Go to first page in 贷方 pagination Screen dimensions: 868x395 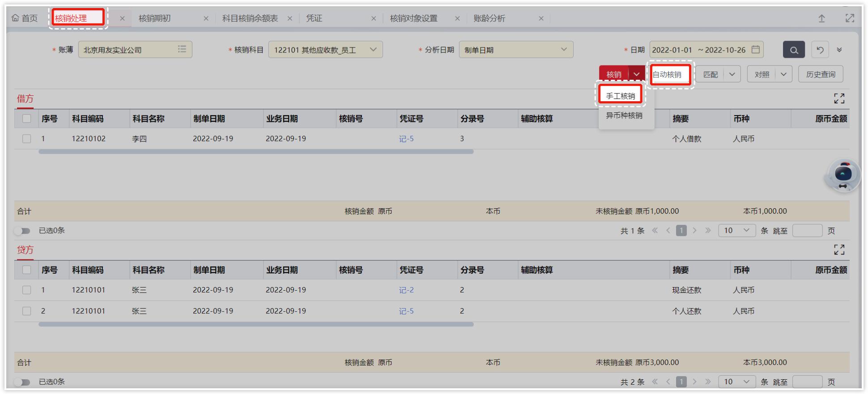click(655, 382)
